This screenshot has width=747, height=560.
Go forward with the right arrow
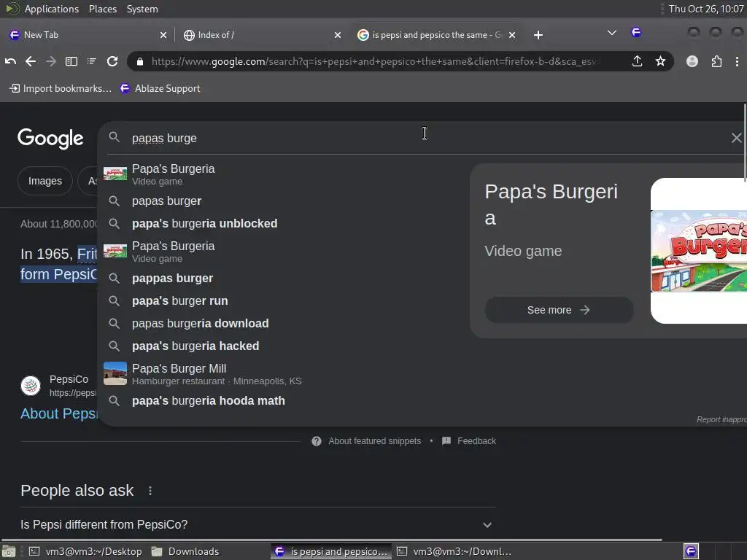(x=51, y=61)
